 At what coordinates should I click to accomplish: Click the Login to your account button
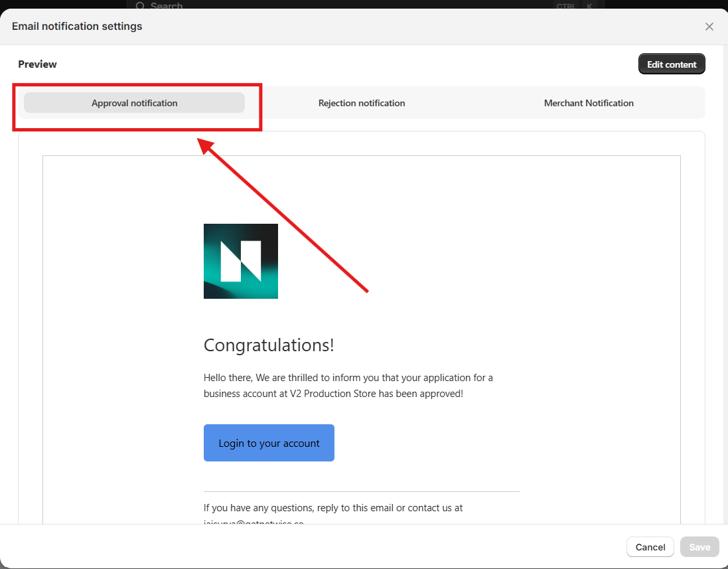(x=269, y=443)
